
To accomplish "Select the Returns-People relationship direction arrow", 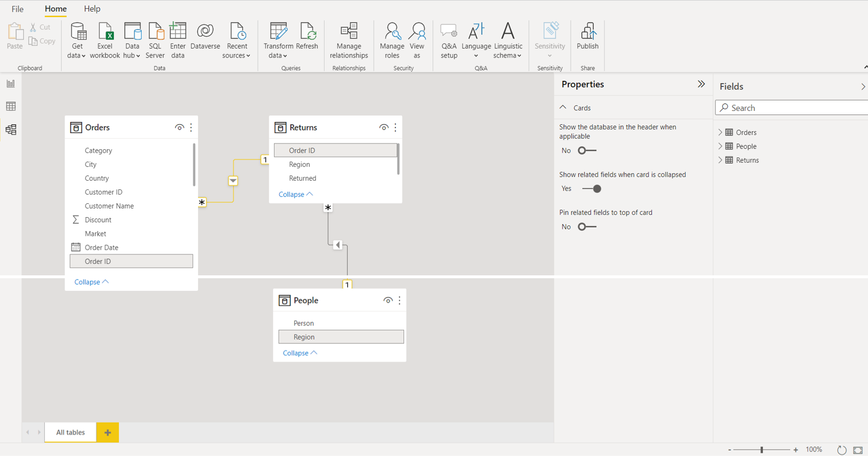I will [x=338, y=245].
